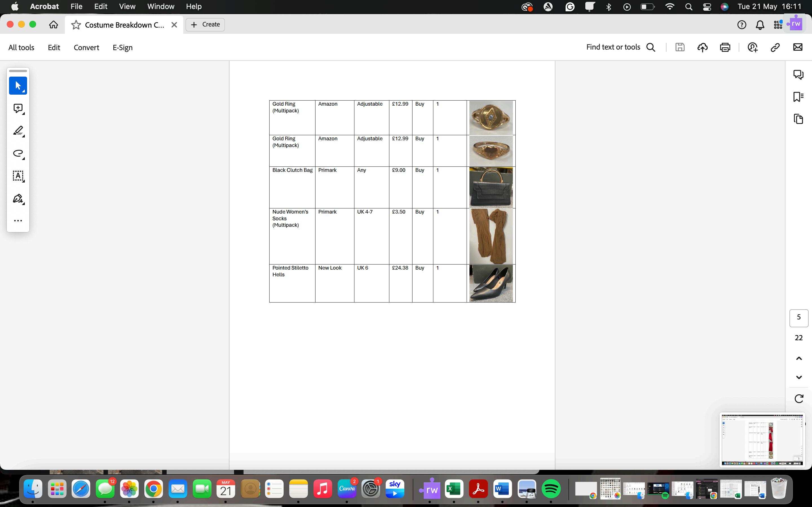Click the Create button
This screenshot has height=507, width=812.
click(205, 25)
